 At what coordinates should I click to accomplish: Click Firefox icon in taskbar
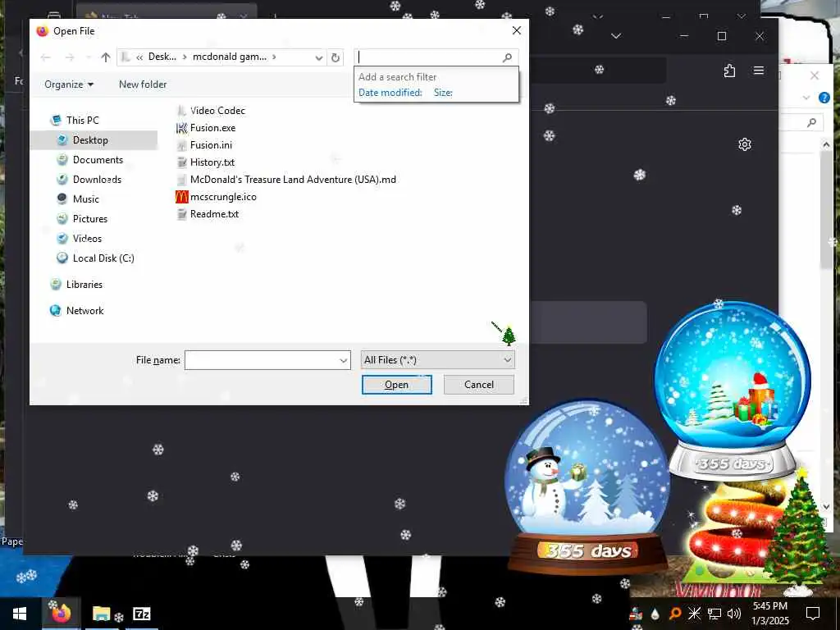61,614
